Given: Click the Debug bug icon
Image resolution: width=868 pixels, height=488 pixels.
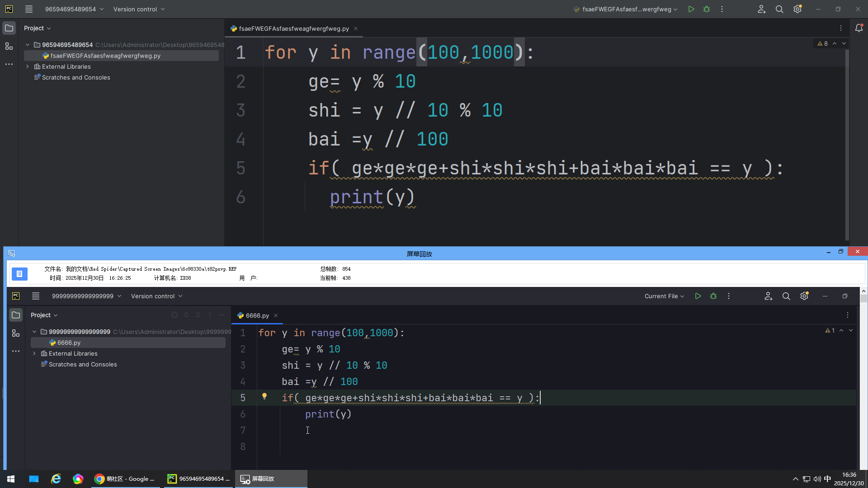Looking at the screenshot, I should pyautogui.click(x=707, y=9).
